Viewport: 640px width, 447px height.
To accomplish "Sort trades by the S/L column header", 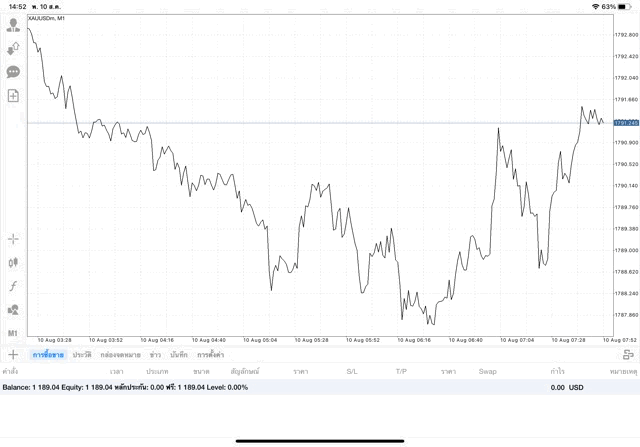I will click(x=352, y=372).
